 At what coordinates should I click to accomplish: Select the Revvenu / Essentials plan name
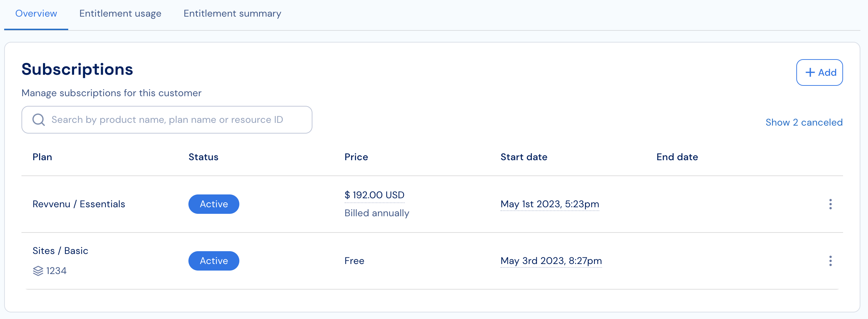pos(79,204)
